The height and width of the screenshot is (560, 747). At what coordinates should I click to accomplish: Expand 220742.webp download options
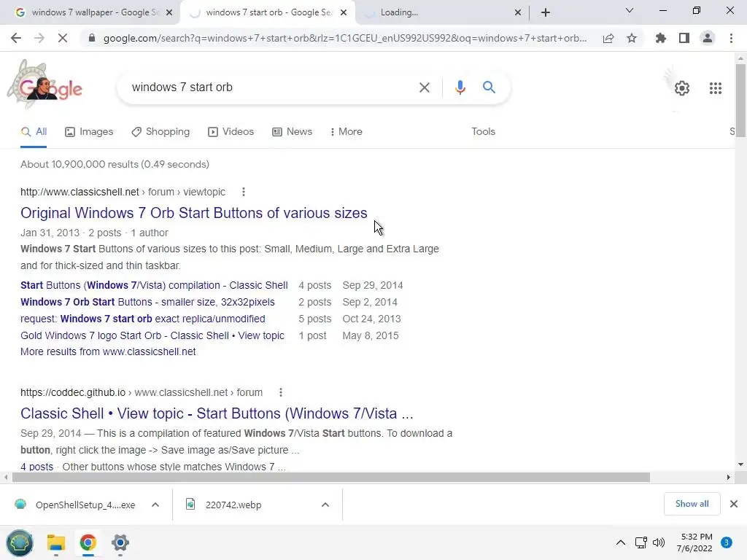tap(325, 505)
